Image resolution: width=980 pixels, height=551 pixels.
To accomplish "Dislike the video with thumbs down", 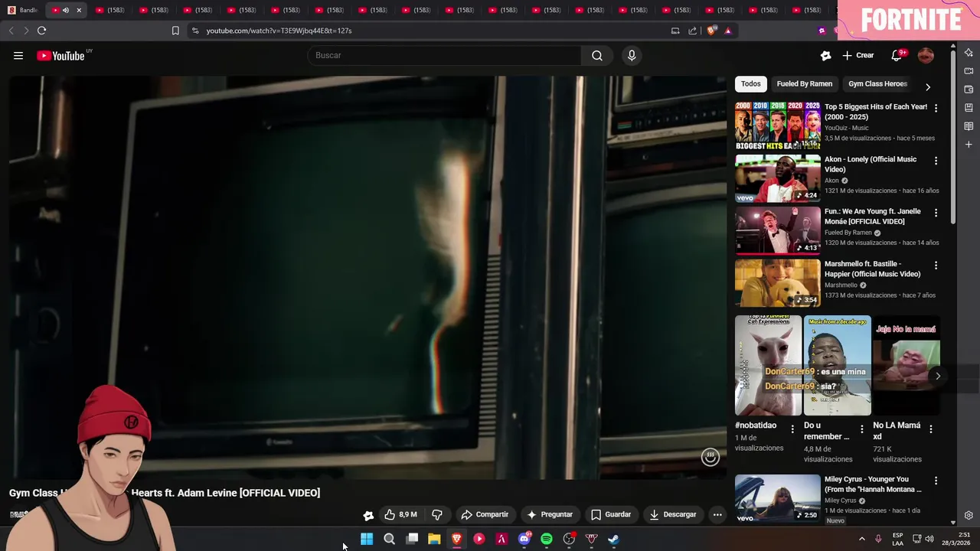I will [437, 514].
